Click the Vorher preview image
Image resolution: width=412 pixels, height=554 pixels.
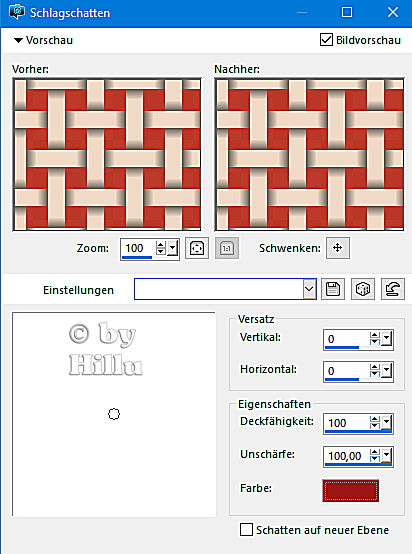coord(107,155)
